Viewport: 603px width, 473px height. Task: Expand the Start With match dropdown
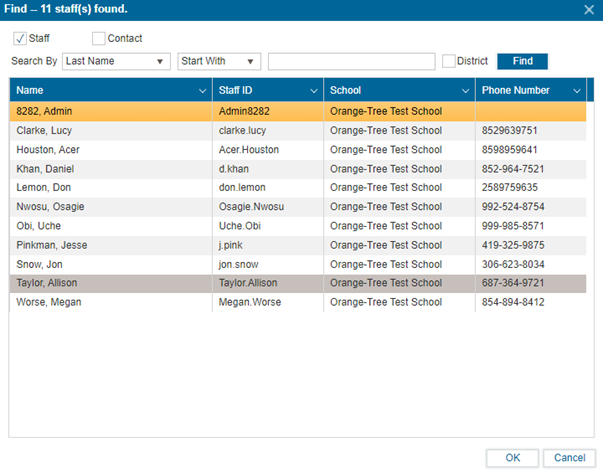pyautogui.click(x=218, y=62)
